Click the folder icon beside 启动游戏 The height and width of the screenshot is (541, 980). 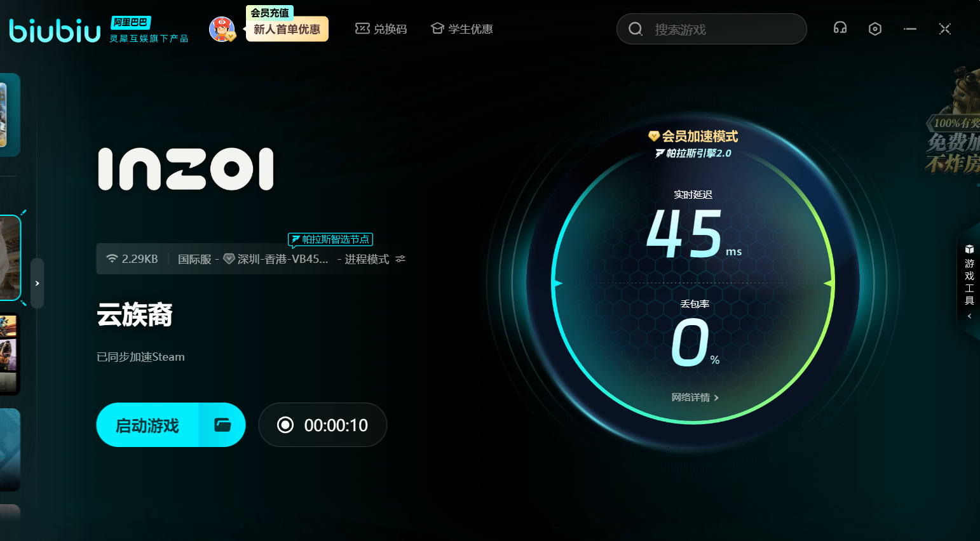click(222, 425)
